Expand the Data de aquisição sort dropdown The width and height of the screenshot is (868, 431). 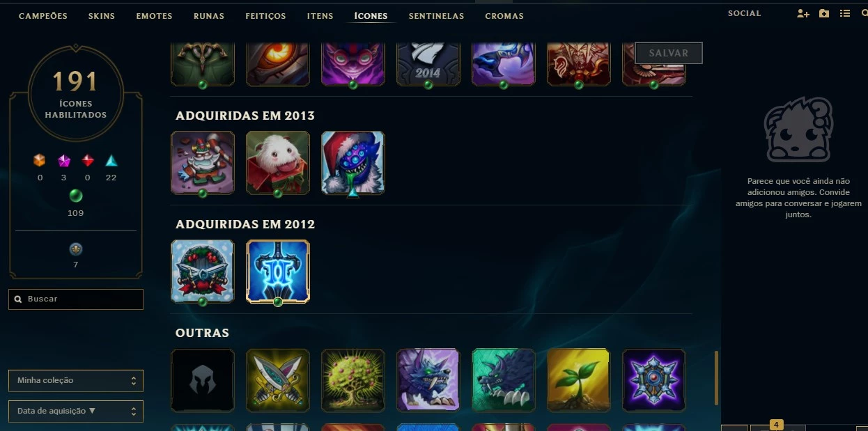76,412
